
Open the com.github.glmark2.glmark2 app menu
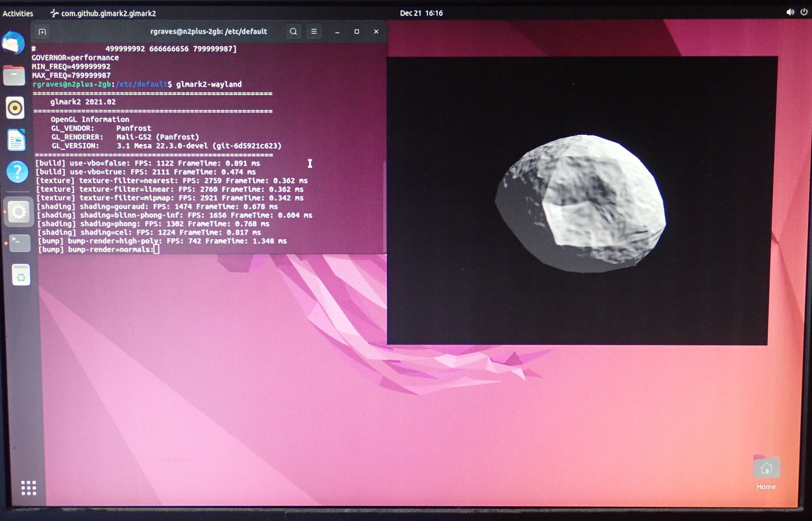(x=103, y=13)
